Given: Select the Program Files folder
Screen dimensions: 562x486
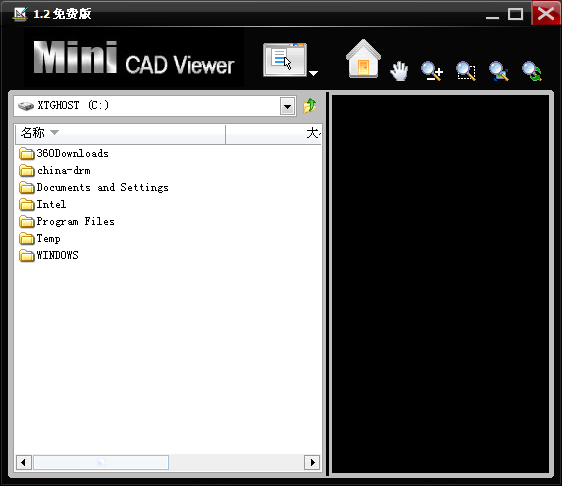Looking at the screenshot, I should 67,221.
